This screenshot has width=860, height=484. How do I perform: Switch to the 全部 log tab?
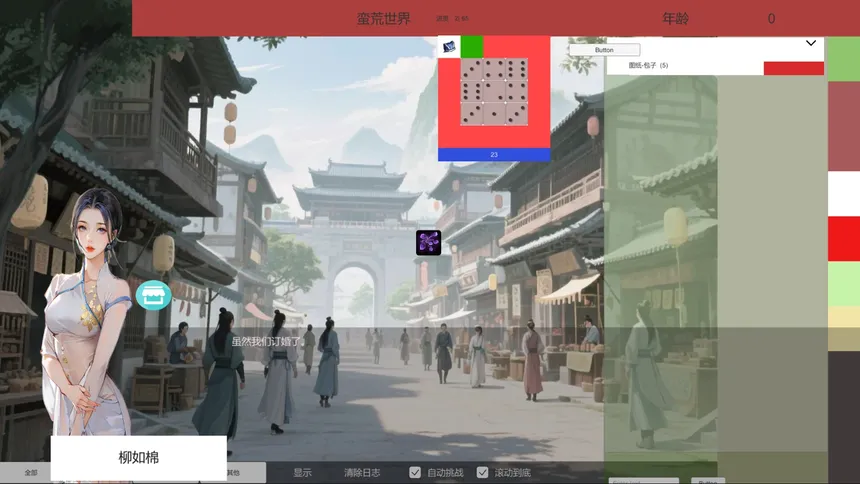pos(31,472)
